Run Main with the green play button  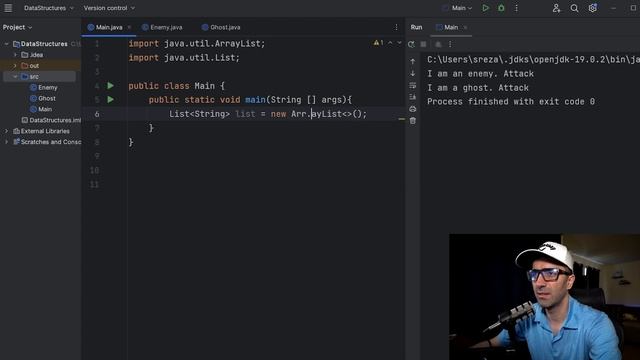pyautogui.click(x=485, y=8)
